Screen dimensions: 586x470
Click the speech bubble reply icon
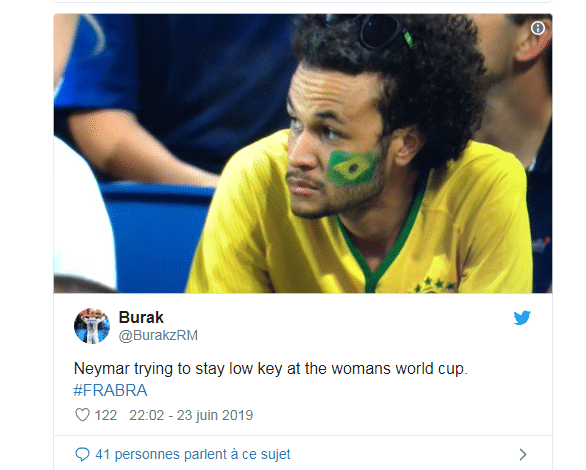pyautogui.click(x=82, y=454)
